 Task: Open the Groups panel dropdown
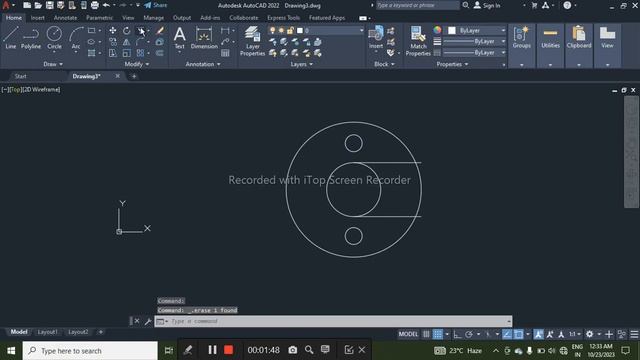[522, 65]
